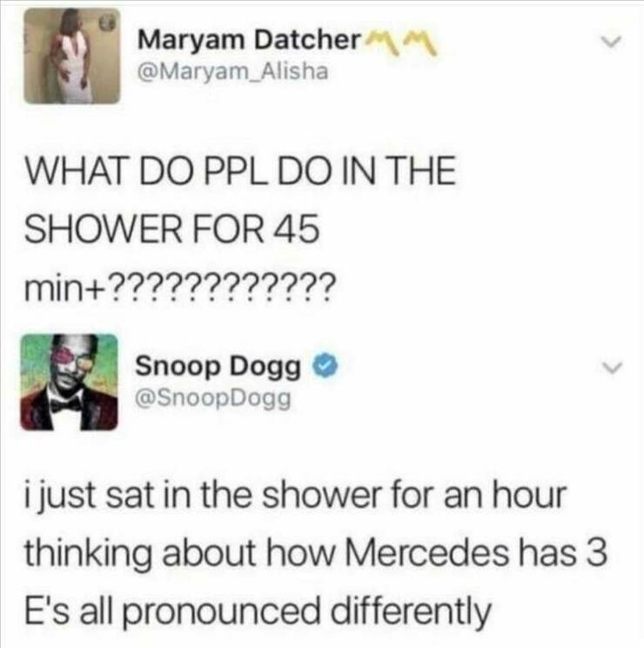This screenshot has height=648, width=644.
Task: Open the Snoop Dogg display name link
Action: click(218, 366)
